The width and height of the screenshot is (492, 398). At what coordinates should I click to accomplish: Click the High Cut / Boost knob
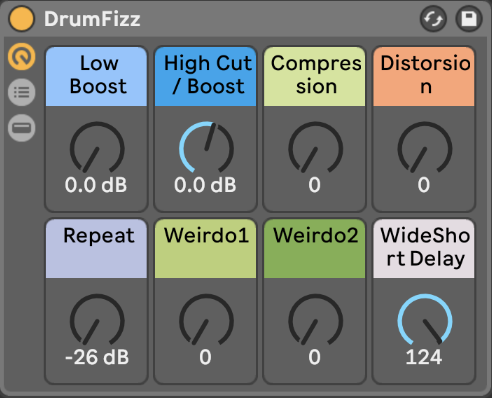point(206,147)
